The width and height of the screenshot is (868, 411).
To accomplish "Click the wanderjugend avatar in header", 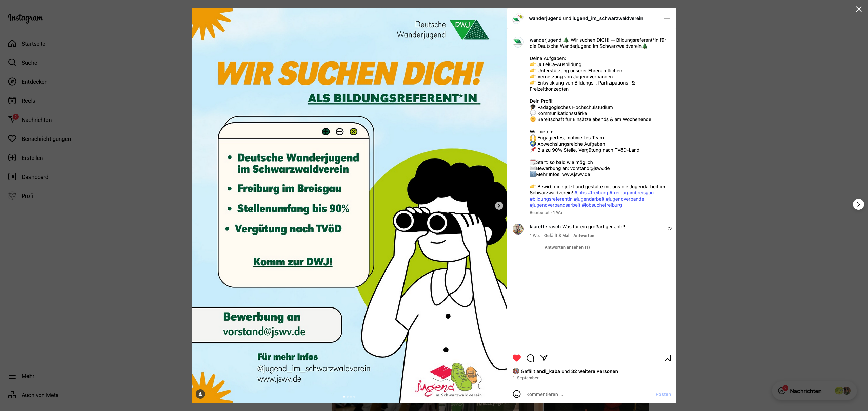I will point(518,18).
